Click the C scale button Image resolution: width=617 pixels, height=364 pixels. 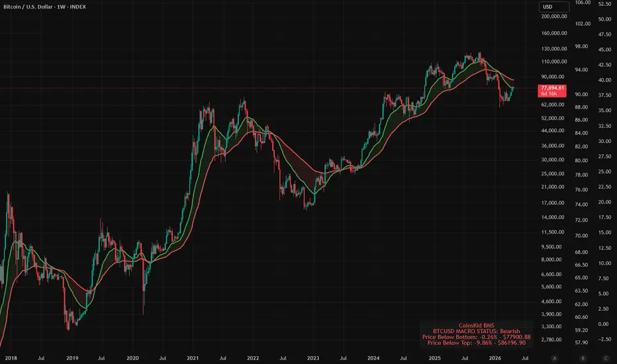[x=606, y=358]
